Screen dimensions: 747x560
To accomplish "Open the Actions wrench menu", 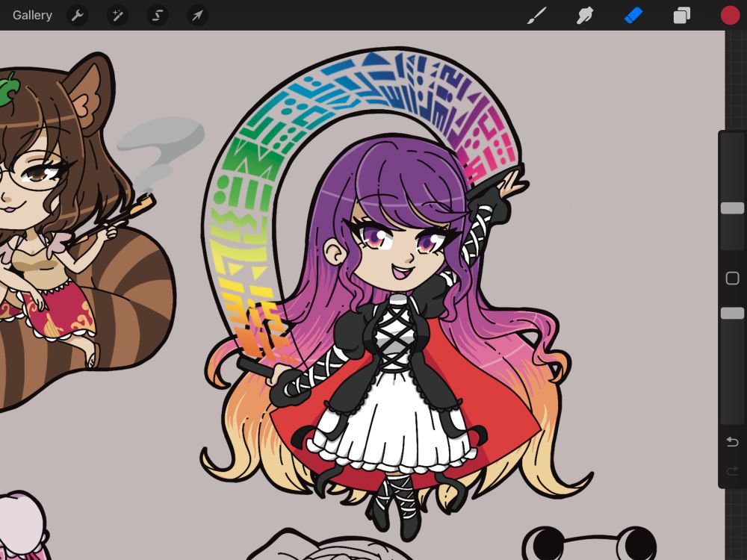I will 77,16.
